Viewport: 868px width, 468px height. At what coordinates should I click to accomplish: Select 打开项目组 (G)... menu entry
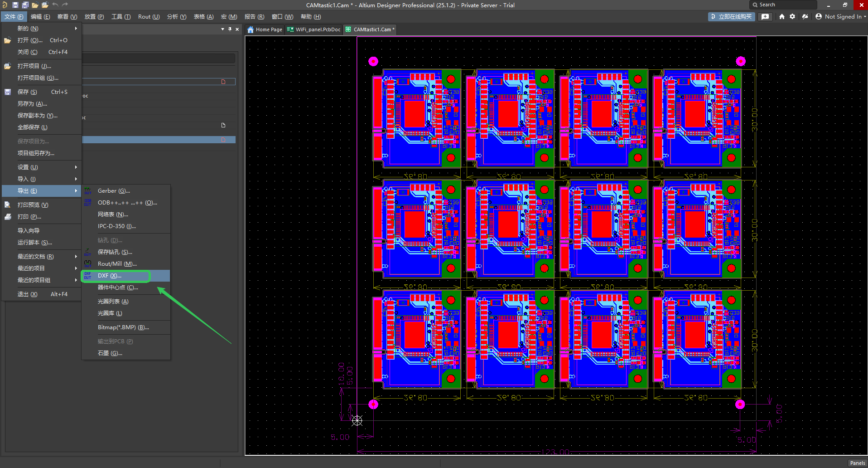click(42, 78)
